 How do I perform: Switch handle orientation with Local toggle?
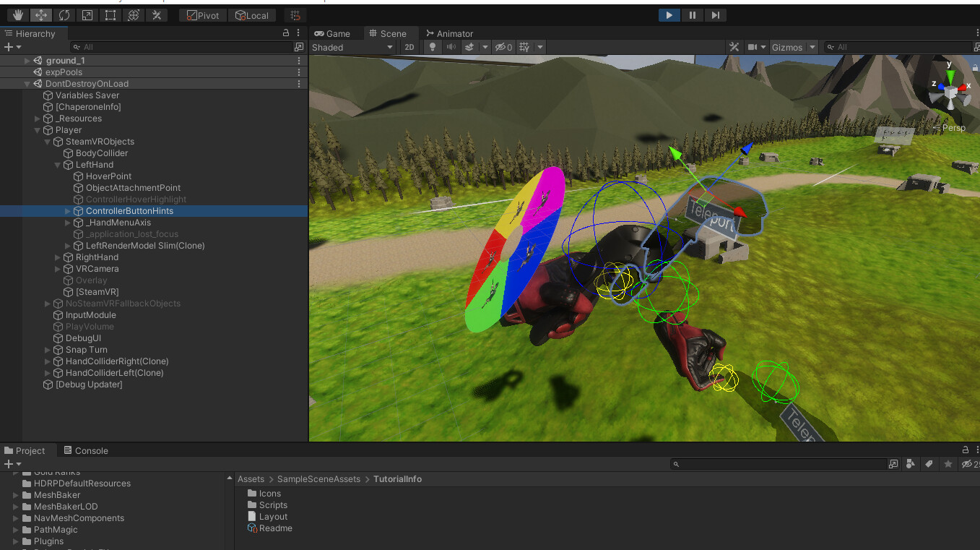[252, 14]
